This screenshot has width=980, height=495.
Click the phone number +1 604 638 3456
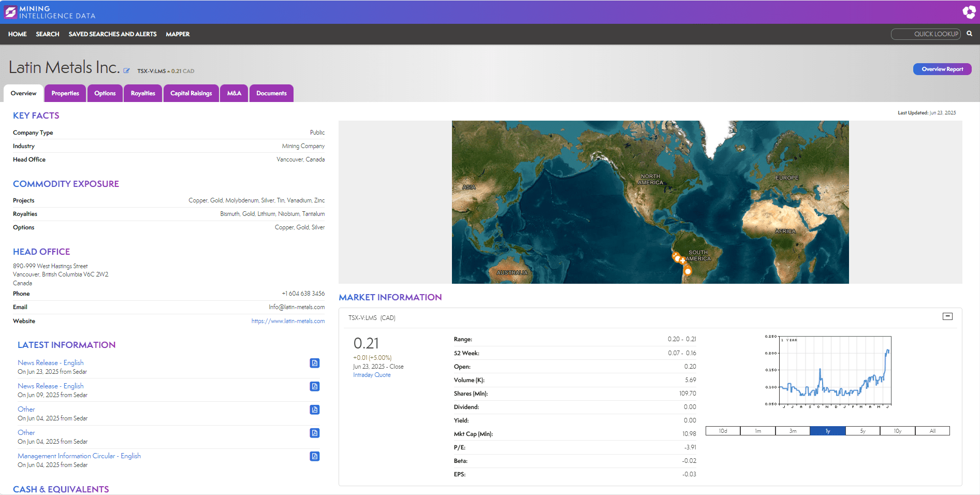tap(303, 294)
